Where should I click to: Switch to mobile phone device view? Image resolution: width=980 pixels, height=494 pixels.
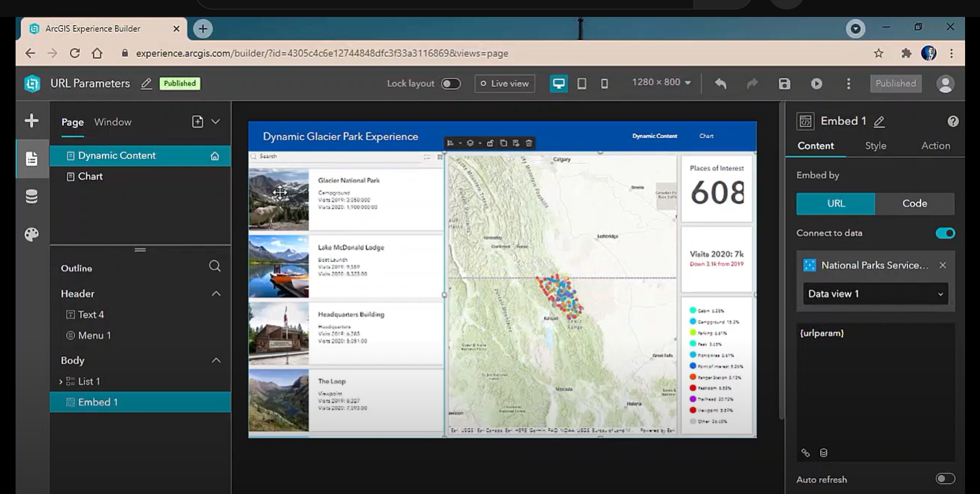[x=605, y=83]
